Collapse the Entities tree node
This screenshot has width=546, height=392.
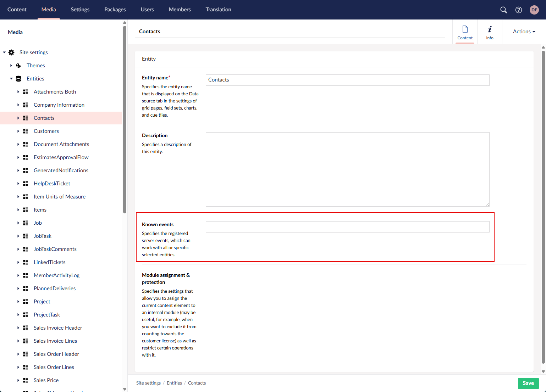point(11,79)
